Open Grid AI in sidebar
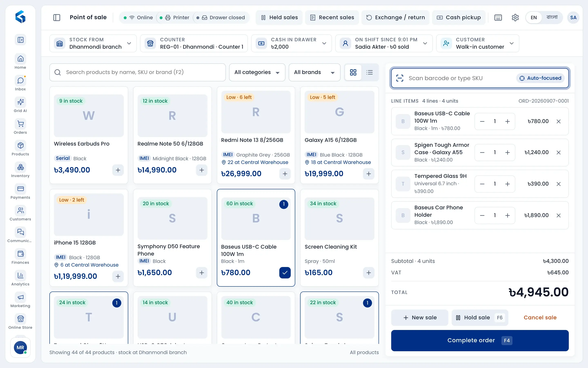The width and height of the screenshot is (588, 368). click(x=20, y=105)
